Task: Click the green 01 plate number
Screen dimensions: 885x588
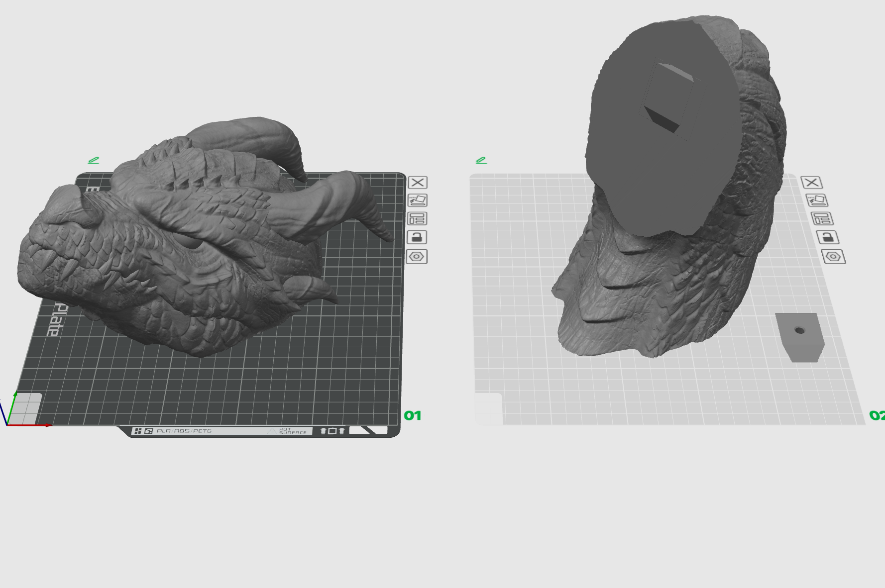Action: pyautogui.click(x=412, y=415)
